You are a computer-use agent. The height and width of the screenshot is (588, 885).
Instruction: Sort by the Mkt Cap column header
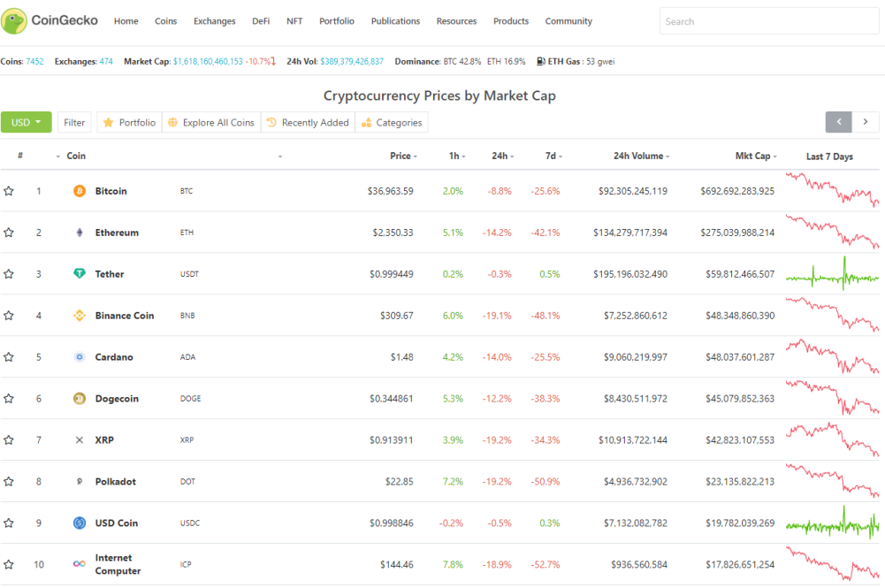[756, 156]
